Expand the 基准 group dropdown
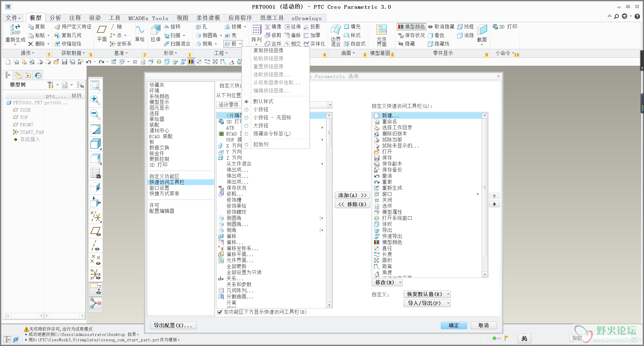 point(121,53)
